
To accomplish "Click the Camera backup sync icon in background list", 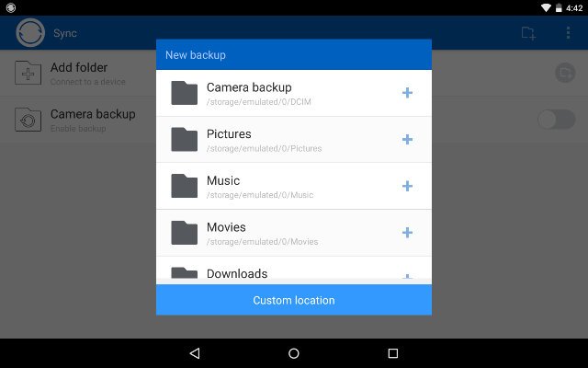I will pyautogui.click(x=28, y=120).
